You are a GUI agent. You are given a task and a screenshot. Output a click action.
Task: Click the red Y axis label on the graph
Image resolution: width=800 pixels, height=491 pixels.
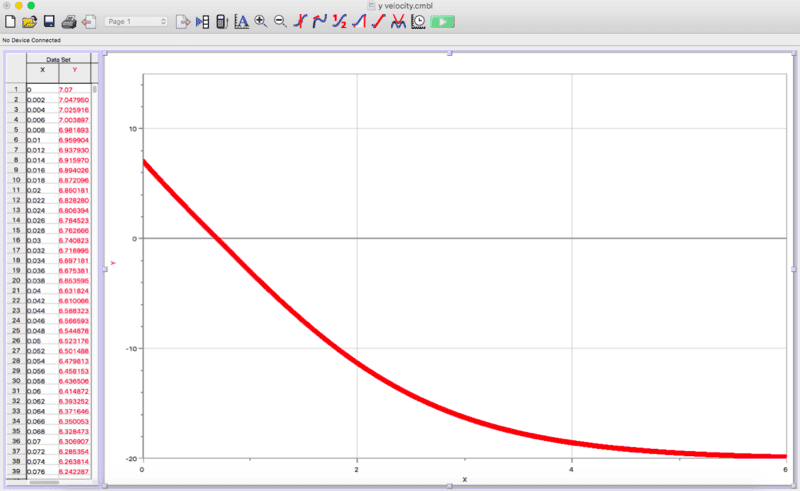click(113, 263)
